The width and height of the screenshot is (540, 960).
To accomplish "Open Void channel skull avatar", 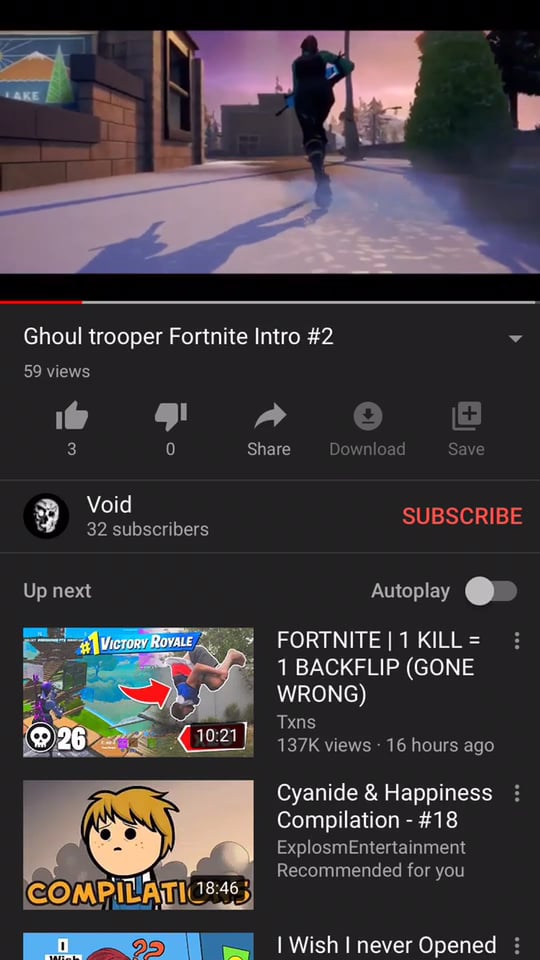I will tap(46, 516).
